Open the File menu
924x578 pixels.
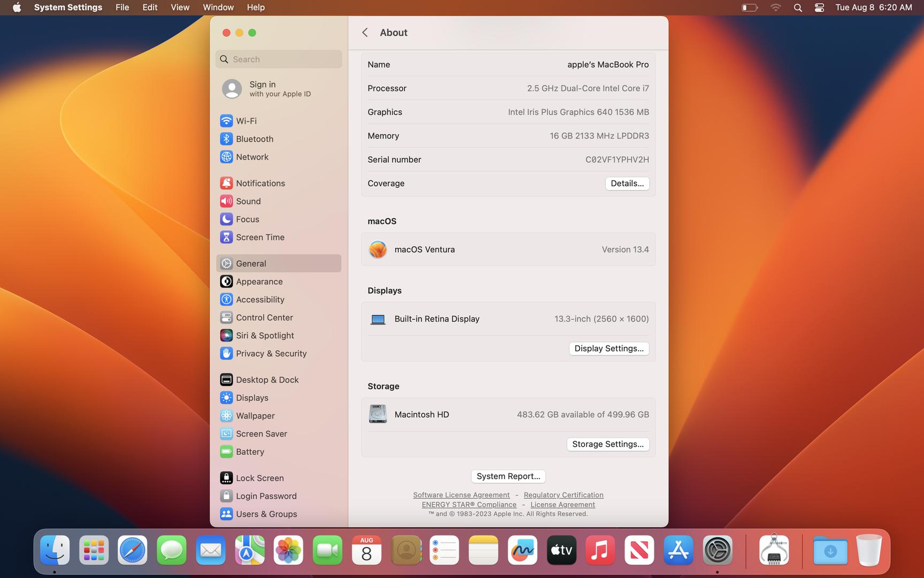122,7
